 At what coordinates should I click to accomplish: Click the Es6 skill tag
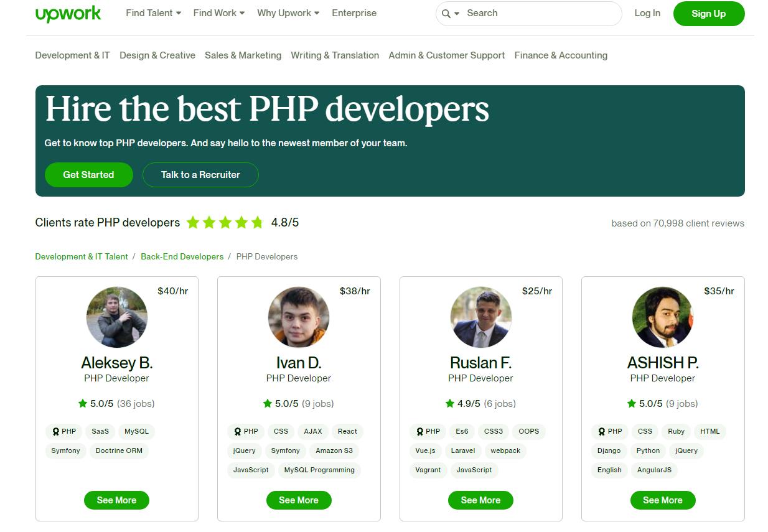[x=462, y=431]
